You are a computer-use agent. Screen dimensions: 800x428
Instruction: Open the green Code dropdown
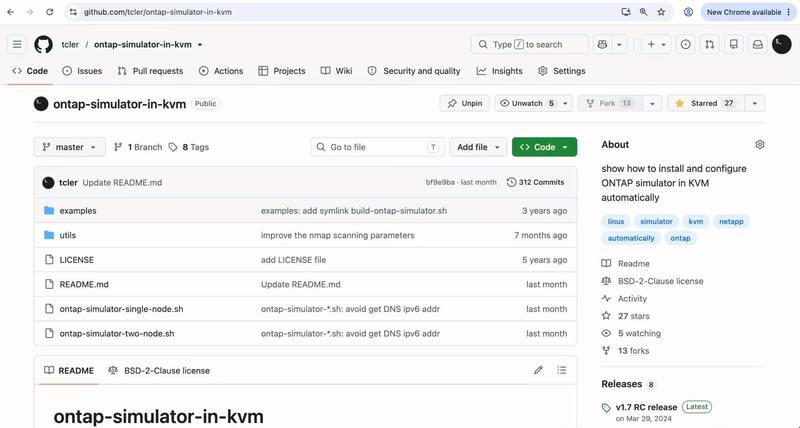coord(544,147)
